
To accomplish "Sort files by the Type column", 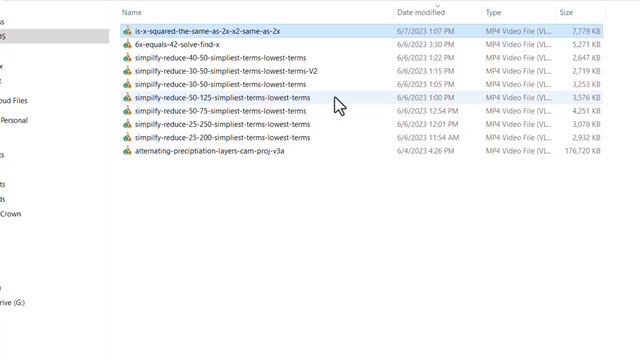I will pyautogui.click(x=493, y=13).
